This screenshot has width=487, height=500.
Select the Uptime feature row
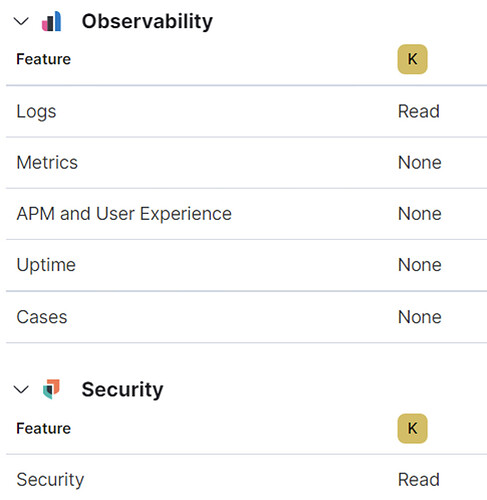(246, 265)
